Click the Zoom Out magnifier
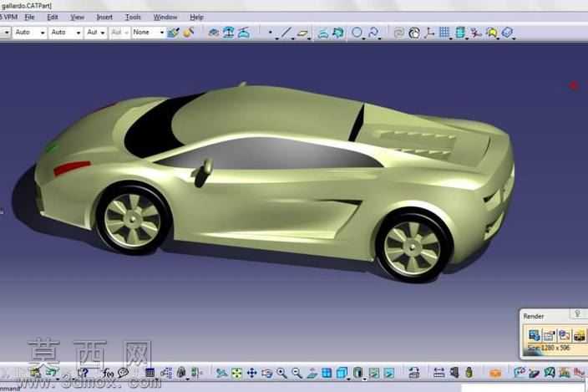 (297, 373)
